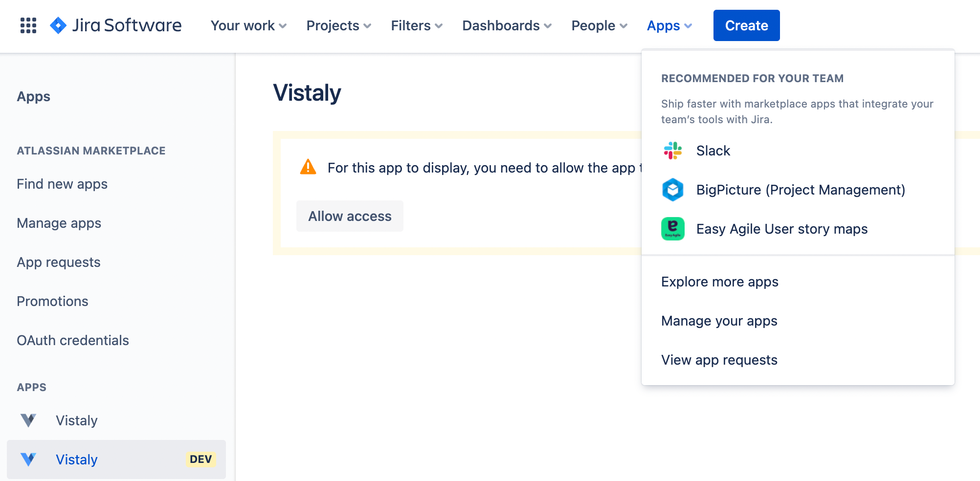The width and height of the screenshot is (980, 481).
Task: Click RECOMMENDED FOR YOUR TEAM heading
Action: pos(752,78)
